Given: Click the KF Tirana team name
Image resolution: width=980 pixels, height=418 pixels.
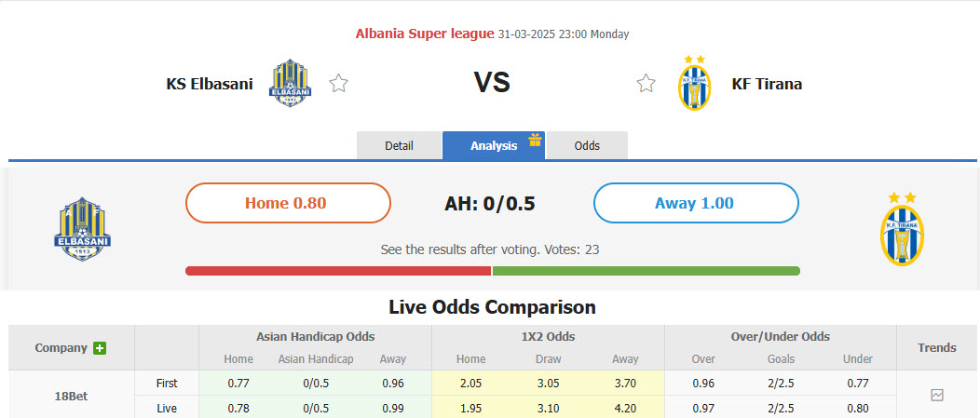Looking at the screenshot, I should 767,84.
